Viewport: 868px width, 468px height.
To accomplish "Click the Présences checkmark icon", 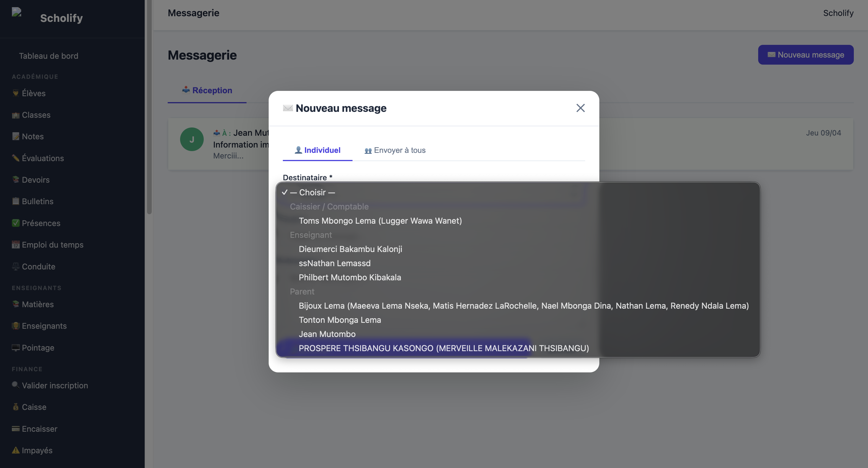I will tap(15, 223).
